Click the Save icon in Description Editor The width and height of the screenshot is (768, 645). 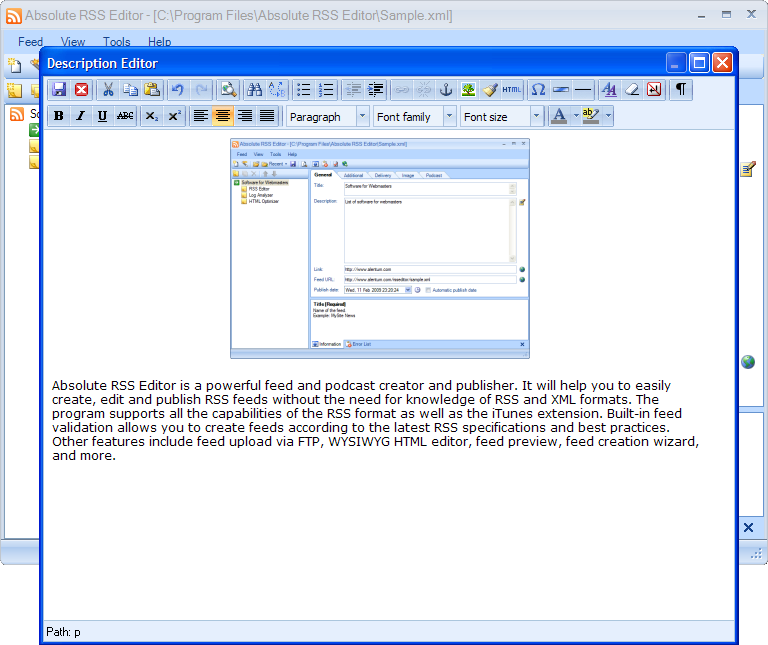click(59, 90)
